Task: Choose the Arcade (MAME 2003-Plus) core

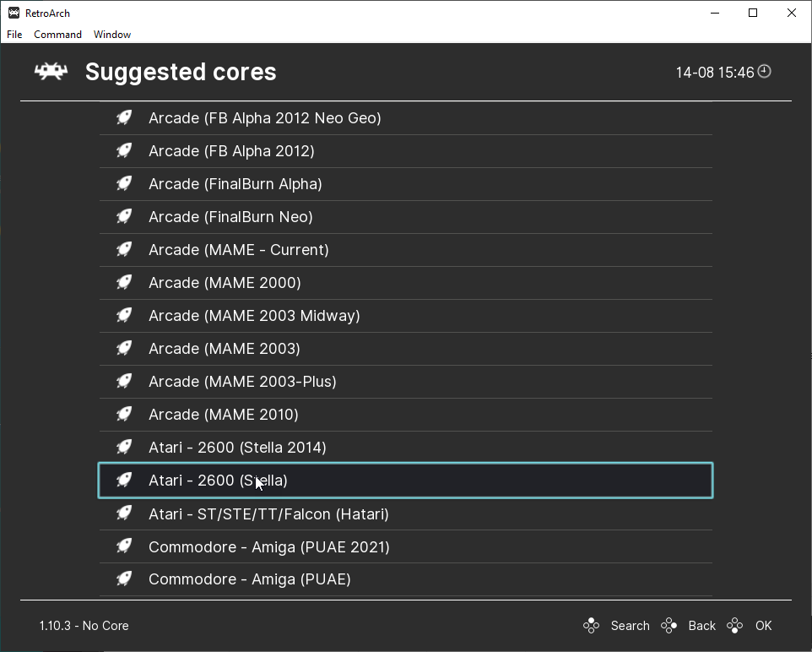Action: 242,382
